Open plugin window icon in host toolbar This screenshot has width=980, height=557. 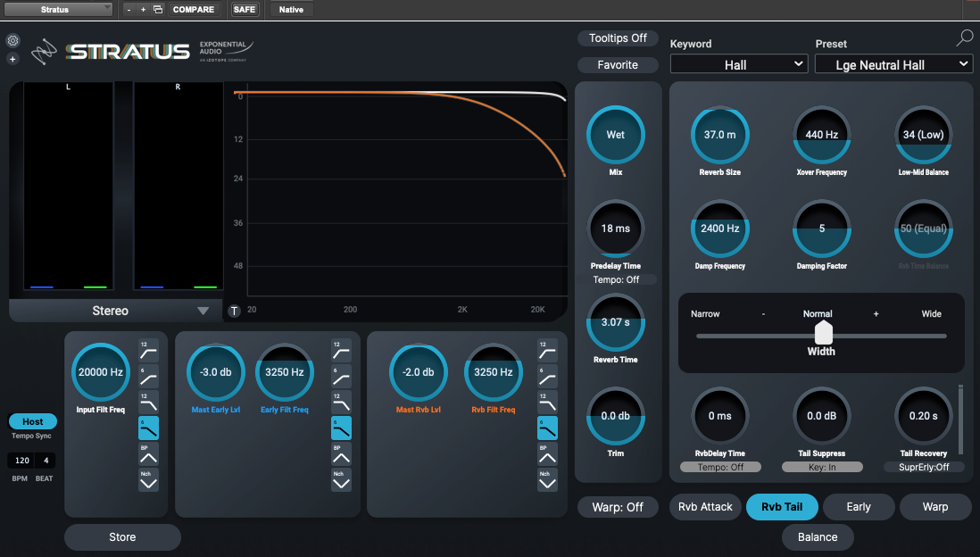tap(157, 10)
